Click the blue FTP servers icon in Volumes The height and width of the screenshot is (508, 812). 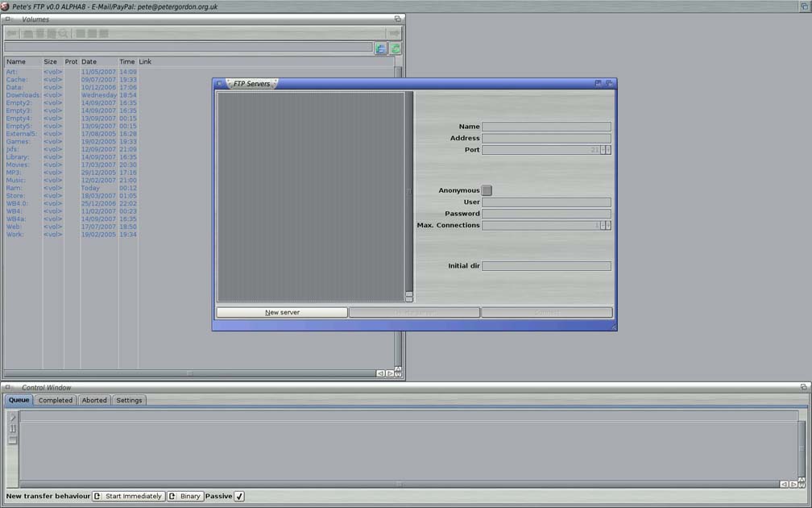pyautogui.click(x=381, y=48)
